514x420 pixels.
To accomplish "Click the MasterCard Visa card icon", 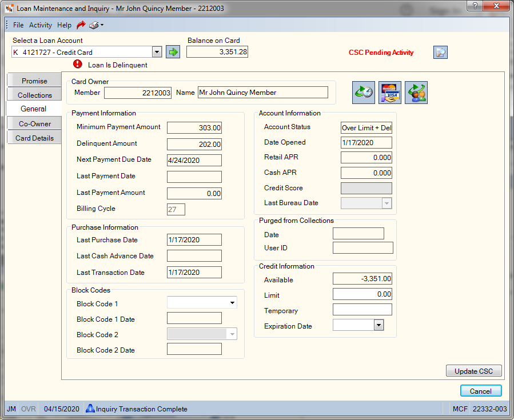I will click(x=390, y=93).
